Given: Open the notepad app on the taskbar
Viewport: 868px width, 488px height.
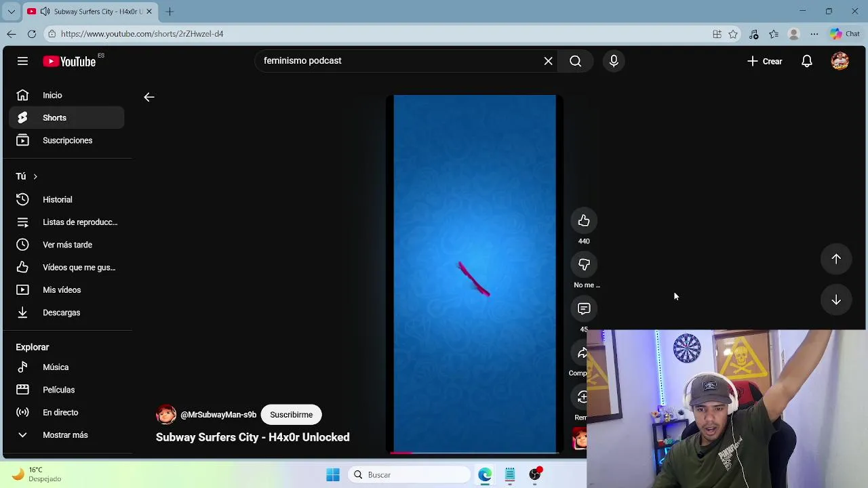Looking at the screenshot, I should click(x=510, y=475).
